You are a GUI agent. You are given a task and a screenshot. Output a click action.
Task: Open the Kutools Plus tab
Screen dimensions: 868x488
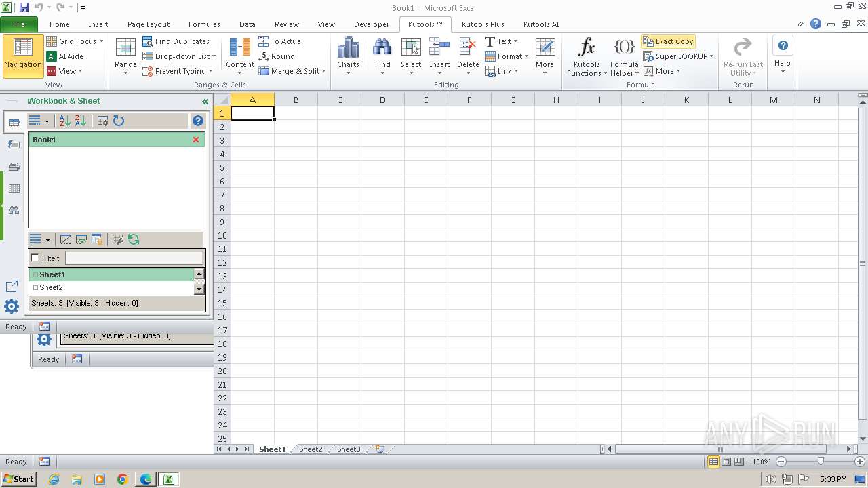coord(483,24)
